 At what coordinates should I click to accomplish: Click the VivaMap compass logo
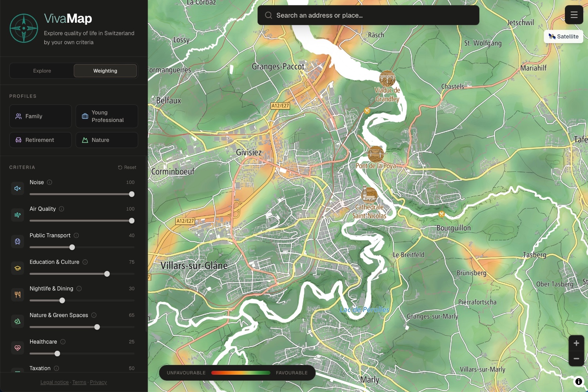pyautogui.click(x=24, y=28)
